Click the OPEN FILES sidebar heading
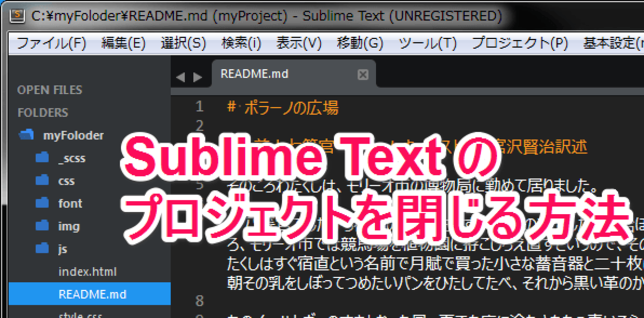The image size is (644, 318). coord(50,90)
